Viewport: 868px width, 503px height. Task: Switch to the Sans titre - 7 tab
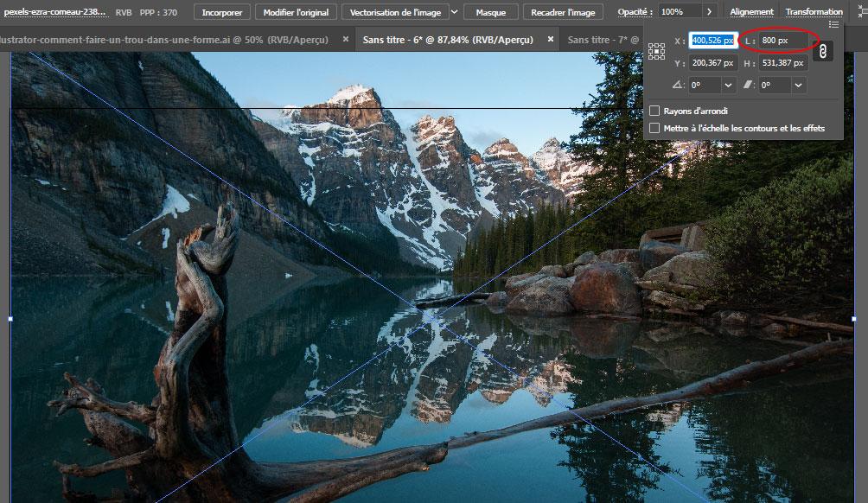(x=603, y=40)
